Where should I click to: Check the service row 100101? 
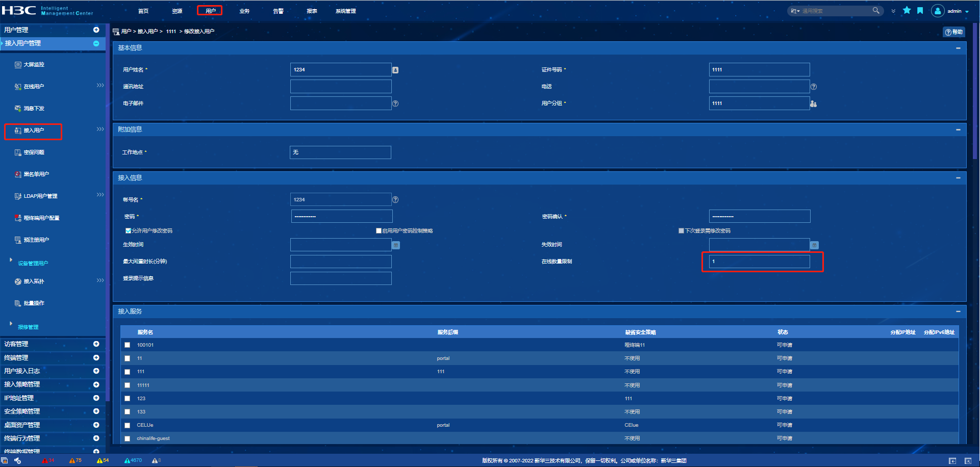coord(128,345)
